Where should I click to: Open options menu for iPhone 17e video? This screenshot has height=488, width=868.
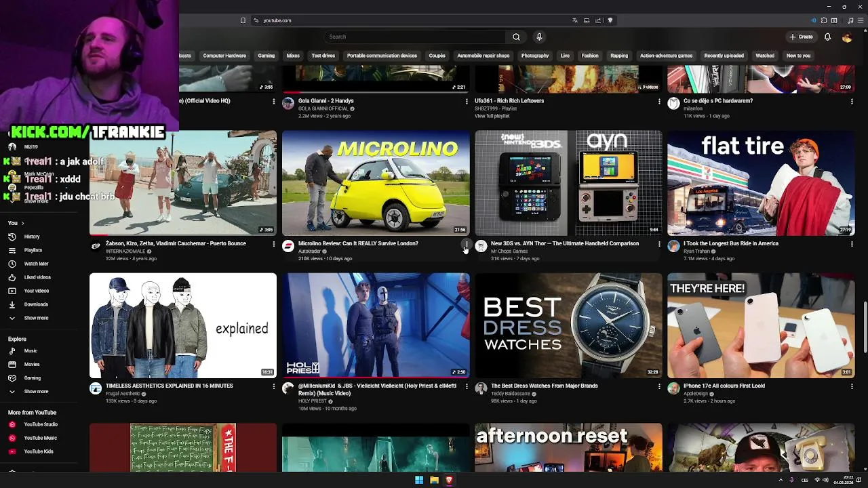(x=852, y=386)
